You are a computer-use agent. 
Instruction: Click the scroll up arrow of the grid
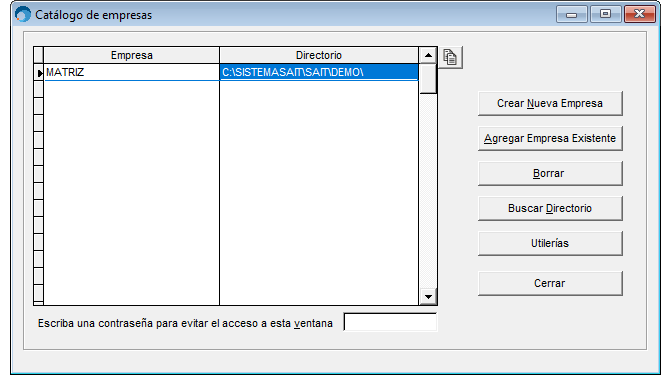[x=428, y=55]
